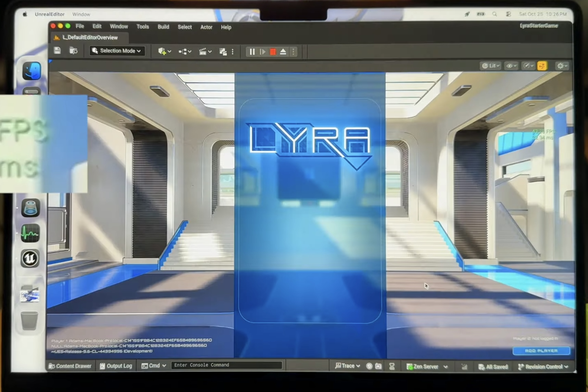Image resolution: width=588 pixels, height=392 pixels.
Task: Click the LyraStarterGame project name
Action: [539, 26]
